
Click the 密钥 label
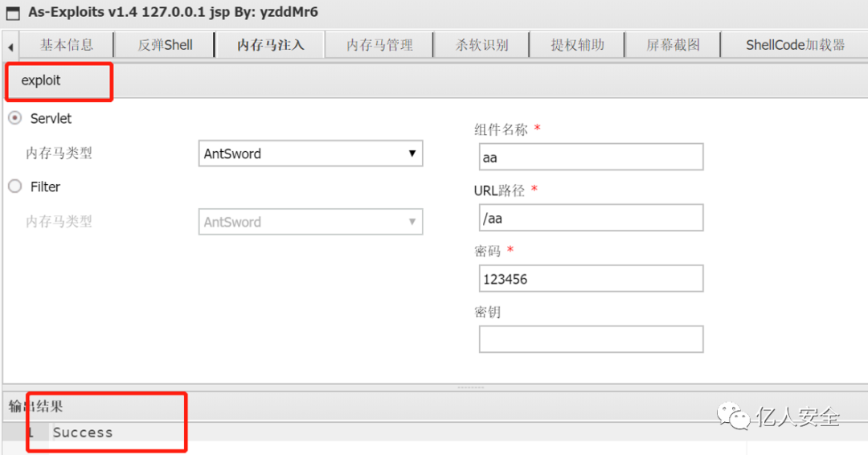coord(488,312)
